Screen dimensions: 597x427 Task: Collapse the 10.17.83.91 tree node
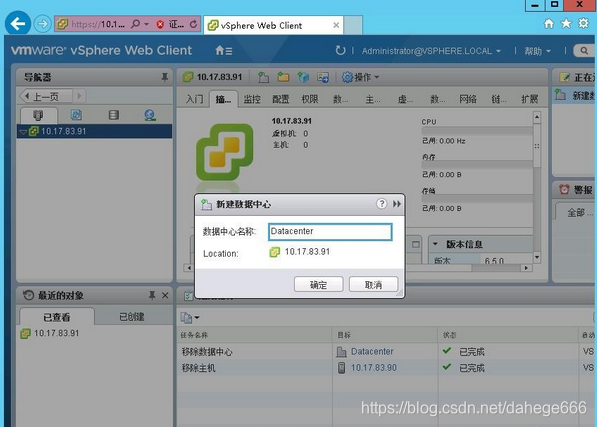pyautogui.click(x=23, y=132)
